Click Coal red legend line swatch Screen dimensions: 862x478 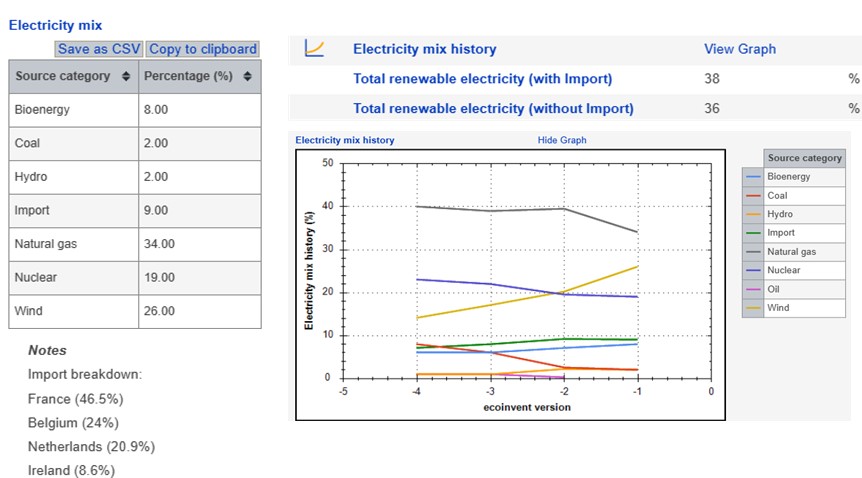tap(753, 196)
